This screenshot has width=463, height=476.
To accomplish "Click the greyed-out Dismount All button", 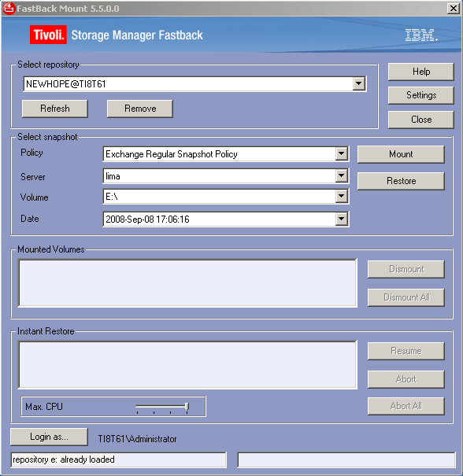I will (406, 297).
